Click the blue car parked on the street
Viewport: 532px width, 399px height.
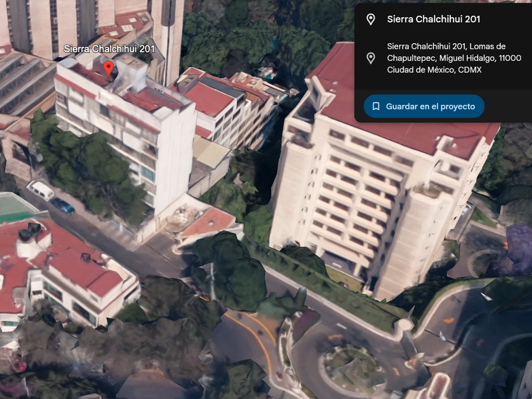coord(63,206)
